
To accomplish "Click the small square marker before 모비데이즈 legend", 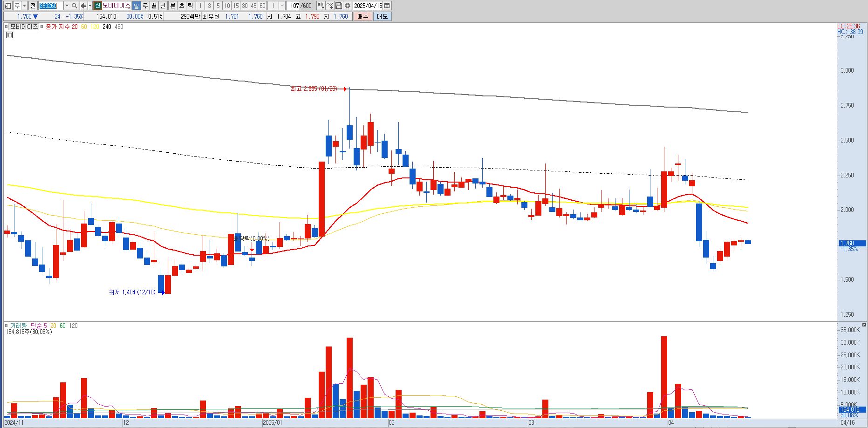I will (7, 27).
